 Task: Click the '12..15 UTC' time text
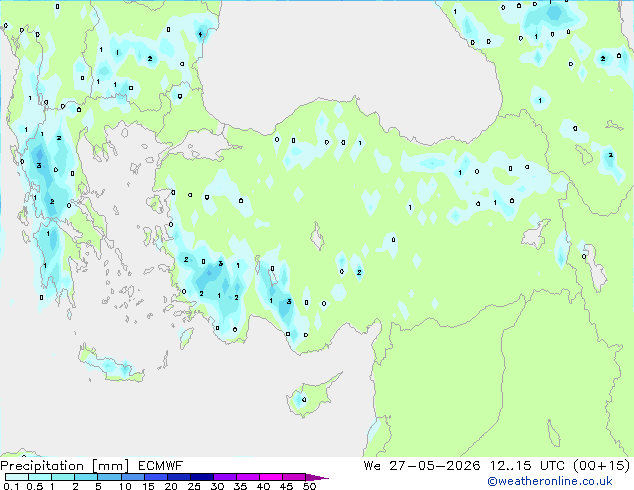(x=527, y=466)
